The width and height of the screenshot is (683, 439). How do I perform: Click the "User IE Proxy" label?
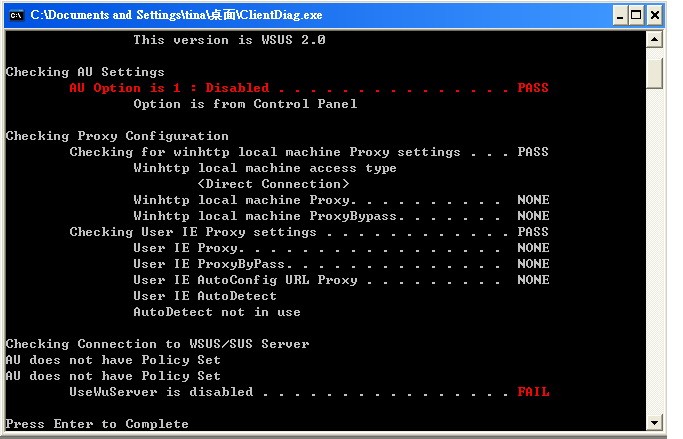[186, 248]
